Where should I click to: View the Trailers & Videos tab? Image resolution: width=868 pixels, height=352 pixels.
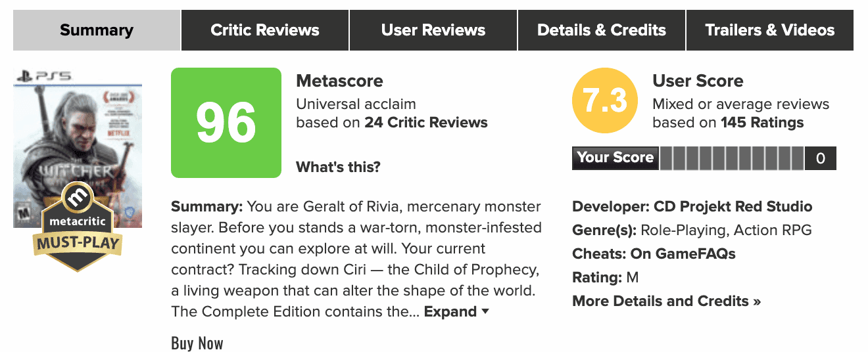tap(770, 30)
